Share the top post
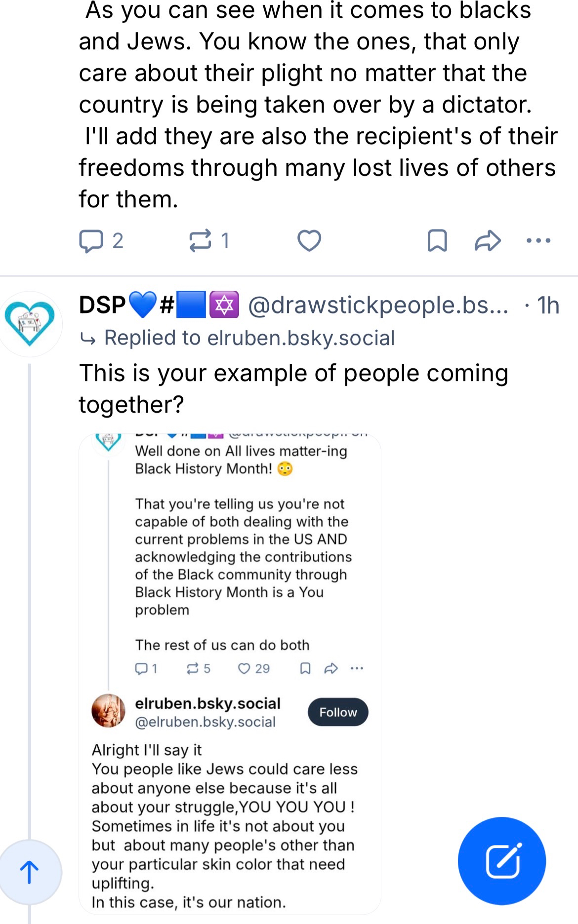578x924 pixels. (488, 241)
